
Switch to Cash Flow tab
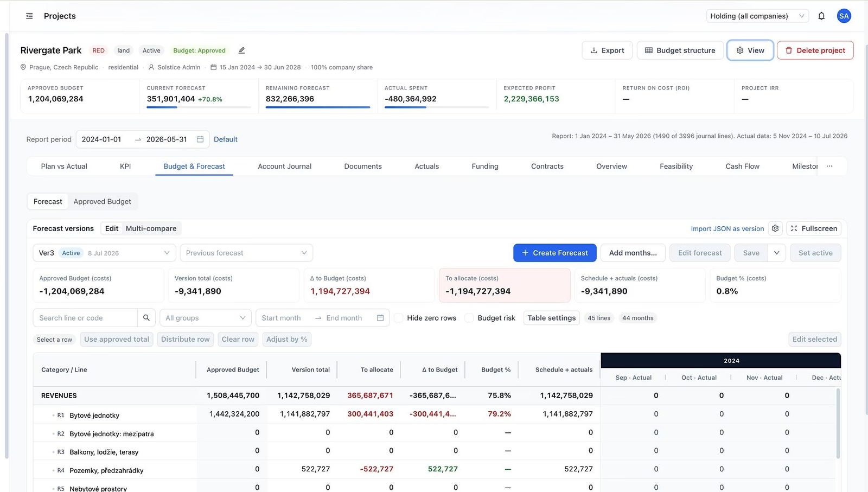pos(742,167)
